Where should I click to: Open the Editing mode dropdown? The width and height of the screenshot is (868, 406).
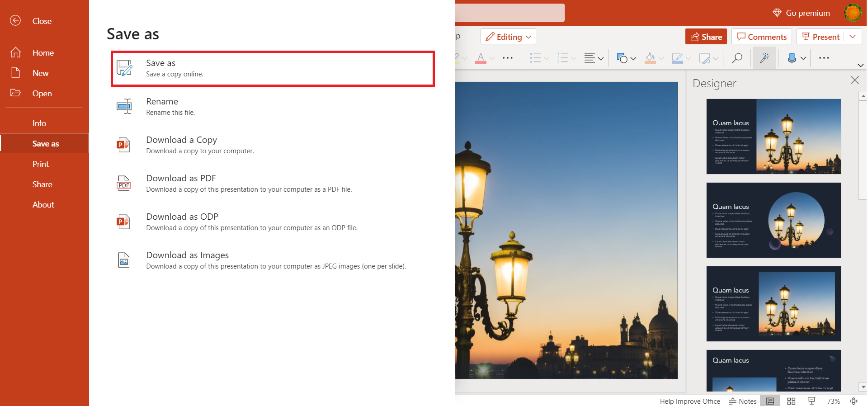click(x=508, y=37)
